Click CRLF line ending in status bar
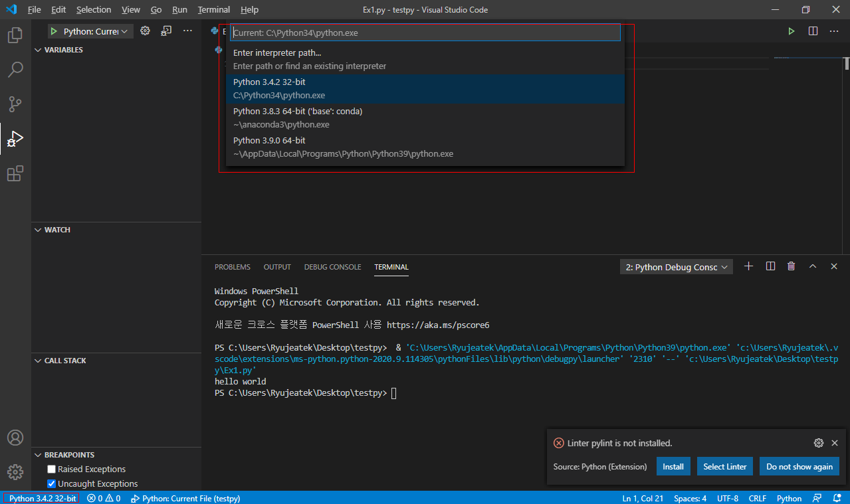This screenshot has height=504, width=850. [758, 498]
